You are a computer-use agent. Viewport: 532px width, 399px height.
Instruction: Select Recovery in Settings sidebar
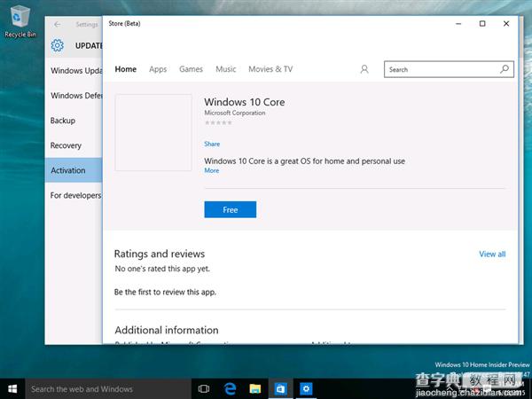point(74,145)
